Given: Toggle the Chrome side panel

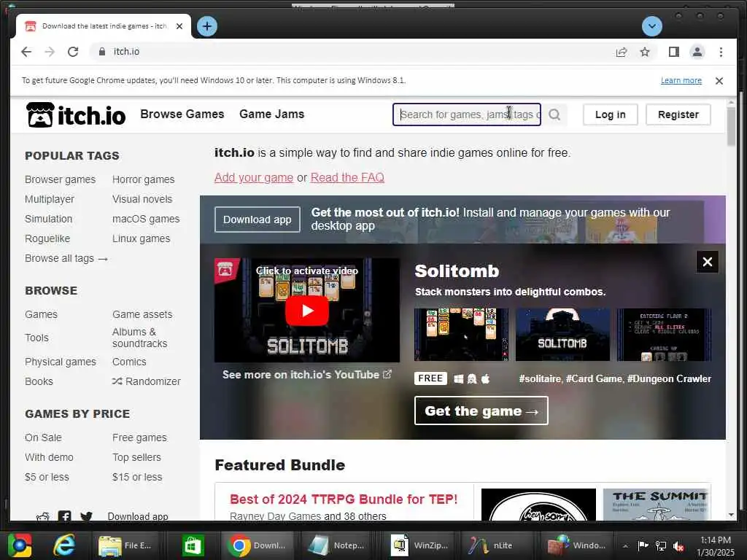Looking at the screenshot, I should point(673,52).
